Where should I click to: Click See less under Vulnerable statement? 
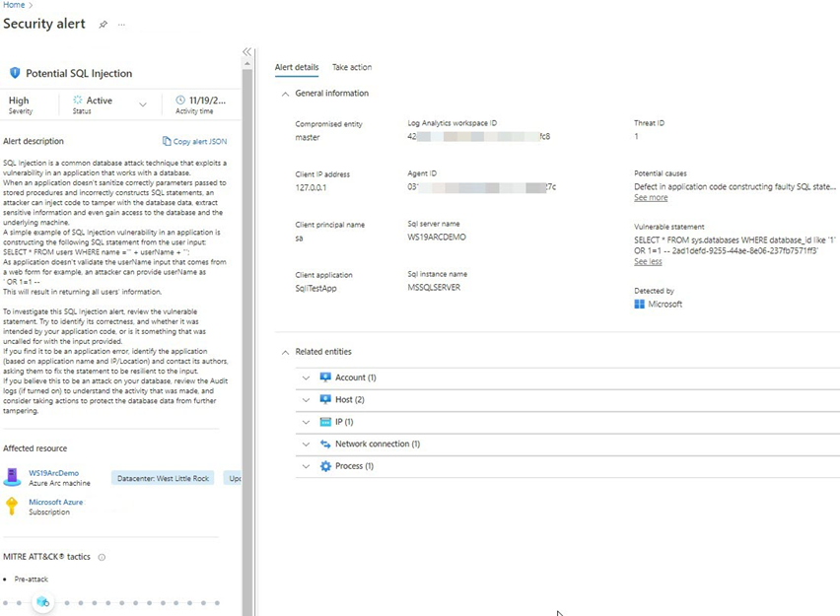click(x=648, y=262)
